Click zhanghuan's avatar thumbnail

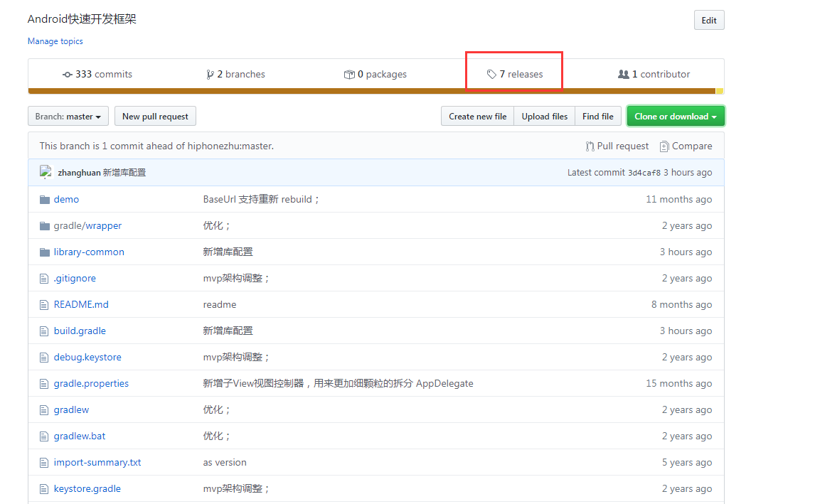pyautogui.click(x=46, y=172)
